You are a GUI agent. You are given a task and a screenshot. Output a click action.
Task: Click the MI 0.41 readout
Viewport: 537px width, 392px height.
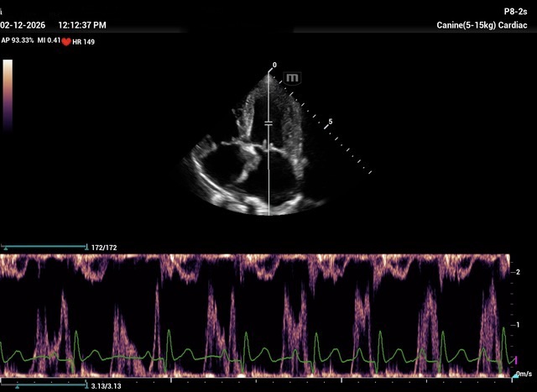pyautogui.click(x=52, y=40)
